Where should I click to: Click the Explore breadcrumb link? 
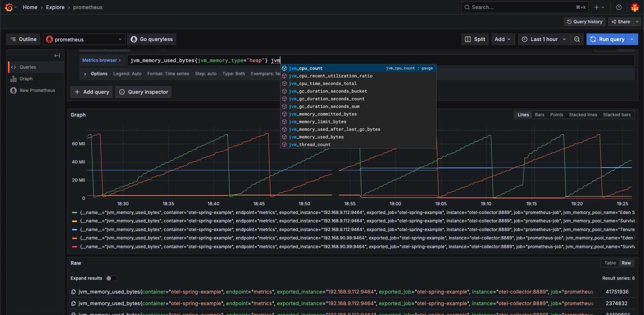[x=55, y=7]
